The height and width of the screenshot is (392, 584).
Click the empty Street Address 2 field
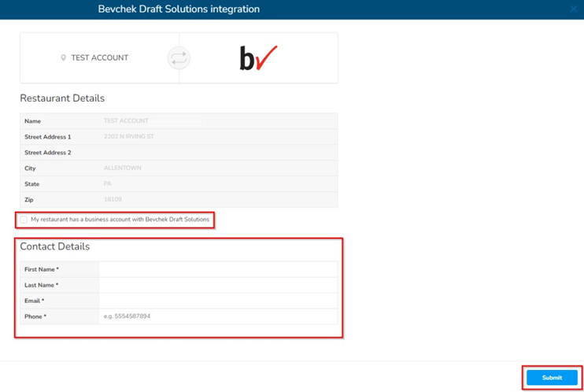click(x=218, y=153)
